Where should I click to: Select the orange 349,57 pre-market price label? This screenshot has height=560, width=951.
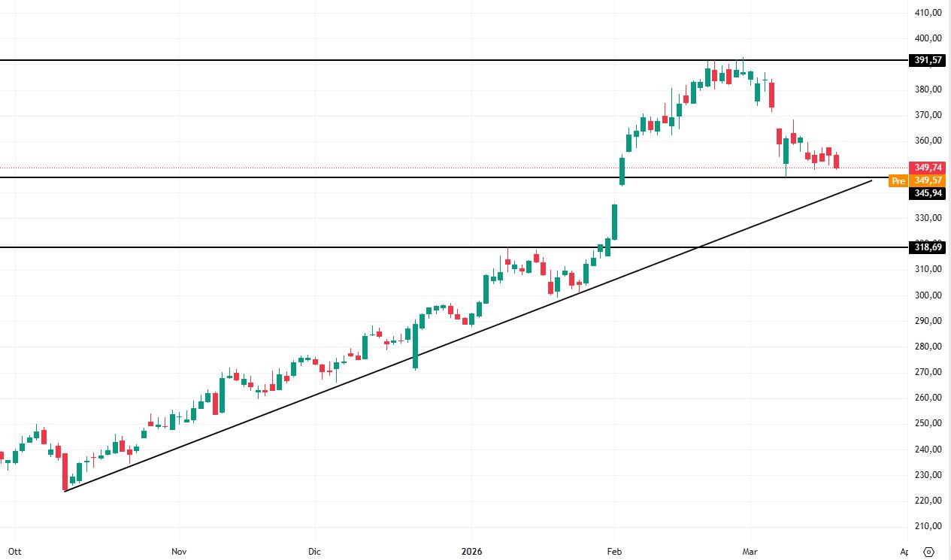click(x=928, y=180)
